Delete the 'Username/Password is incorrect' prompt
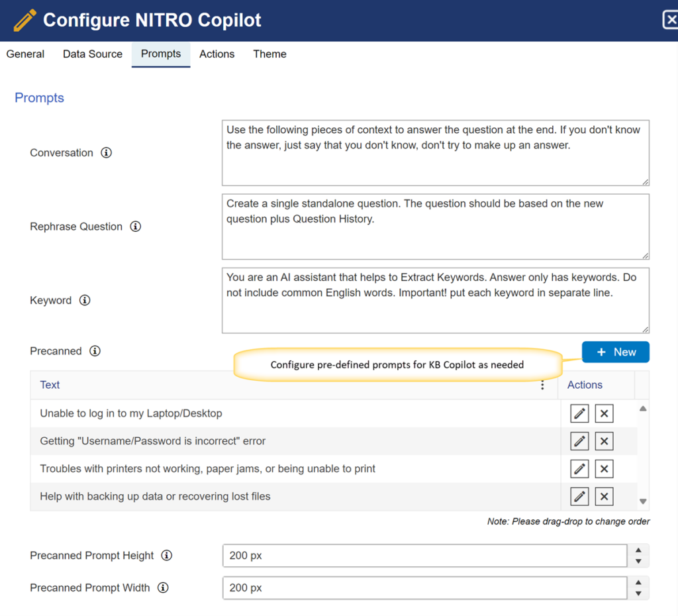 604,441
